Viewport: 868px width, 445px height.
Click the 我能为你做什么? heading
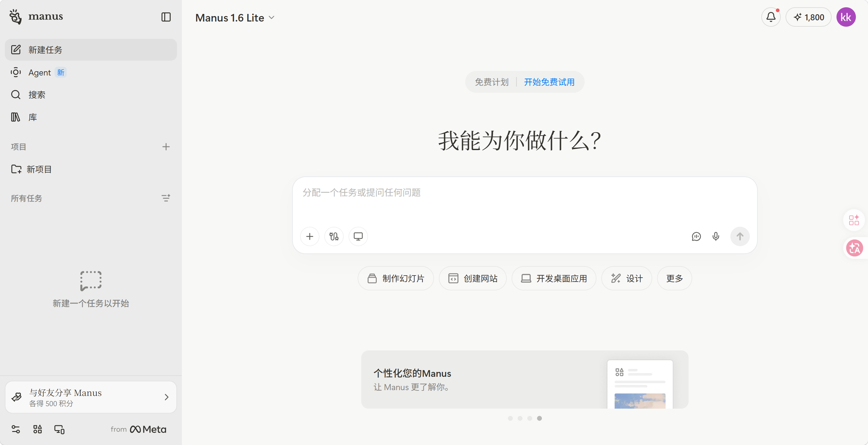[x=519, y=141]
